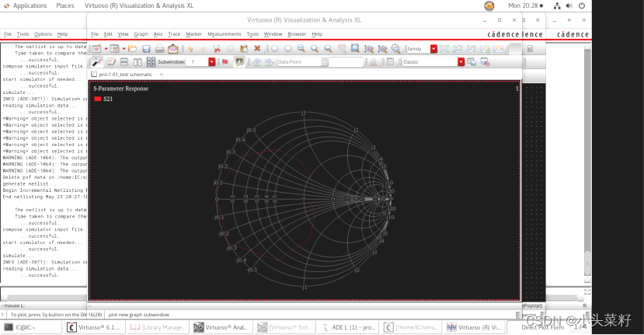The height and width of the screenshot is (335, 644).
Task: Undo the last action
Action: coord(190,48)
